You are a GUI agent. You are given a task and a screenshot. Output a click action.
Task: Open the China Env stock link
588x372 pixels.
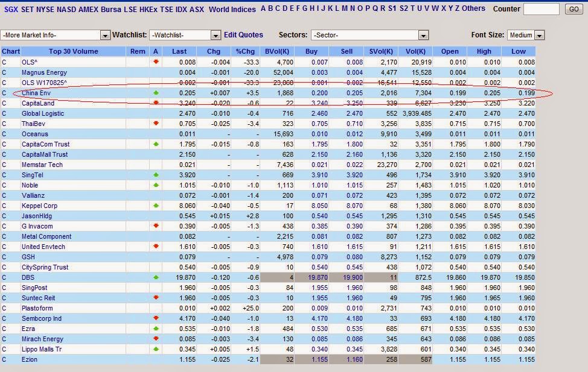point(36,93)
